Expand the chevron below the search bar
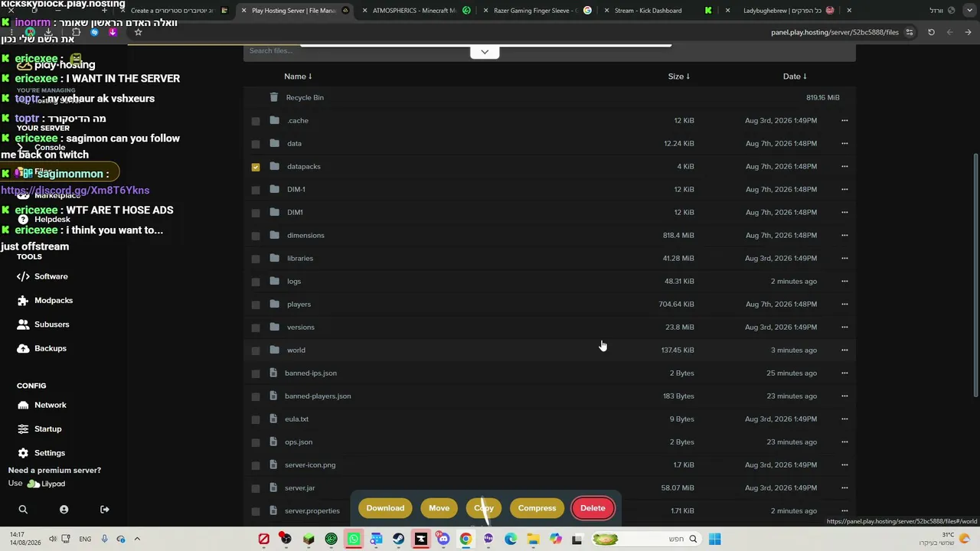Image resolution: width=980 pixels, height=551 pixels. point(485,51)
